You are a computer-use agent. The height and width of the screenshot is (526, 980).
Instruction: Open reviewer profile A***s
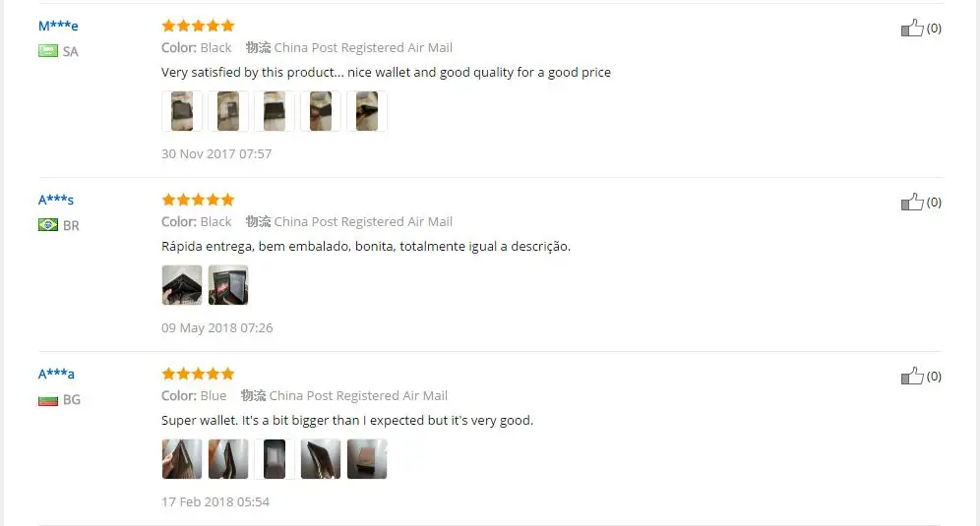[x=56, y=200]
